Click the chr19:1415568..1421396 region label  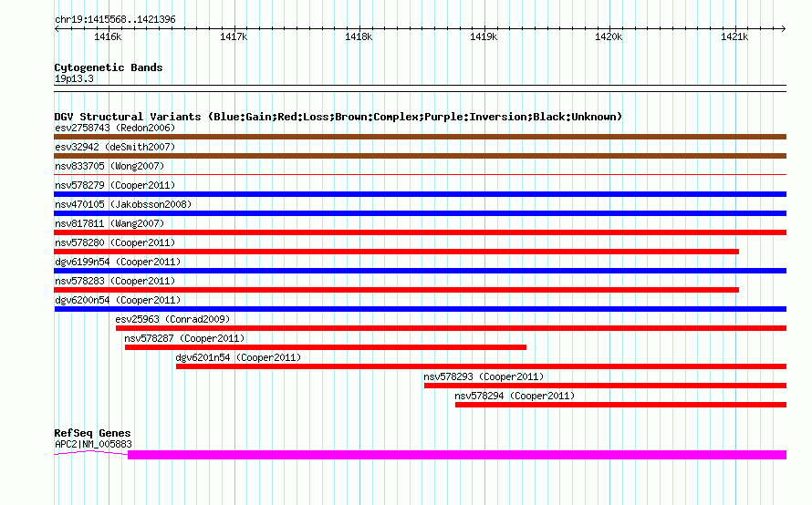(115, 19)
